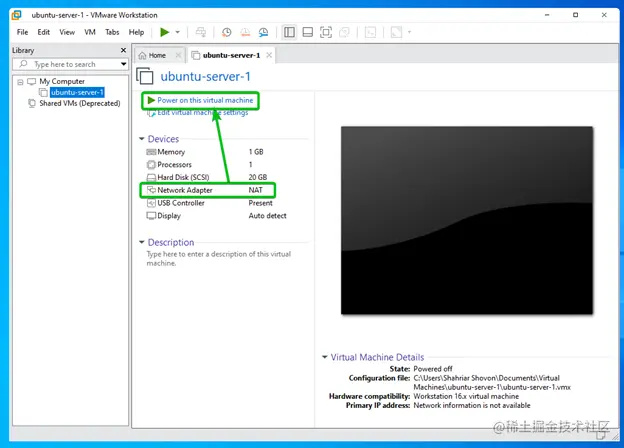The height and width of the screenshot is (448, 624).
Task: Select My Computer in the library
Action: (62, 81)
